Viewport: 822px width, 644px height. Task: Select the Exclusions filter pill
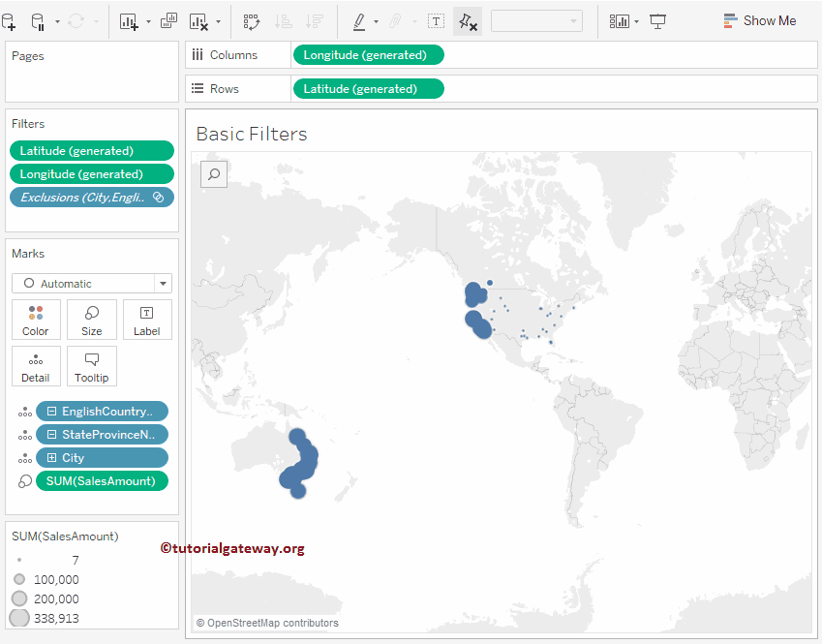(83, 198)
